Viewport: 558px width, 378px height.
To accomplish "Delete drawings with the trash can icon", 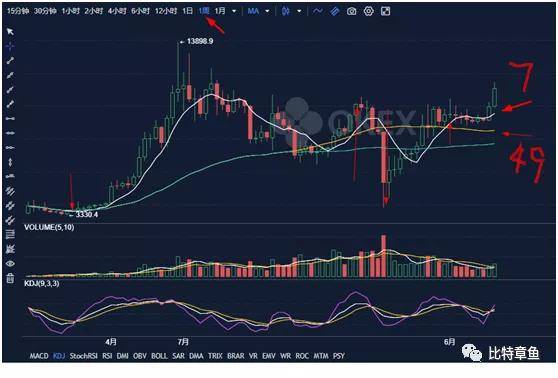I will (10, 278).
